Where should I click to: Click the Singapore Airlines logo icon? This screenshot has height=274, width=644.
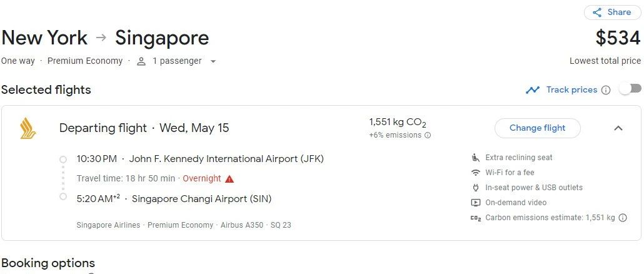click(28, 128)
